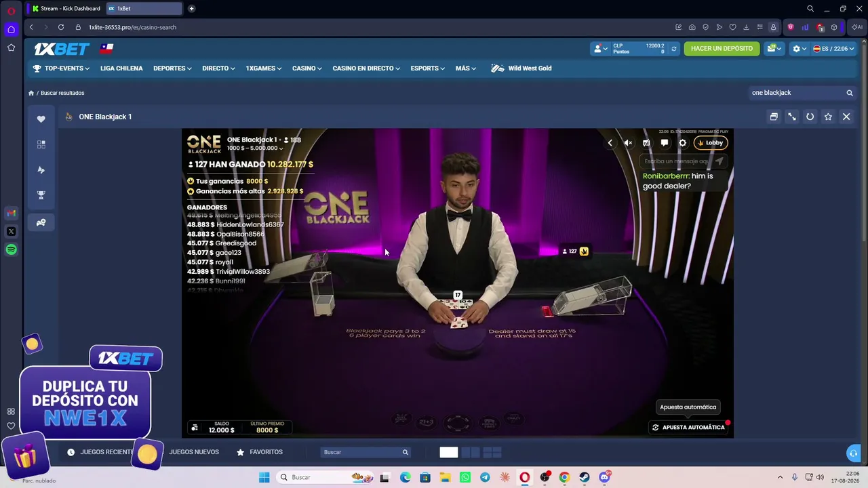868x488 pixels.
Task: Open WhatsApp from the taskbar
Action: (x=465, y=477)
